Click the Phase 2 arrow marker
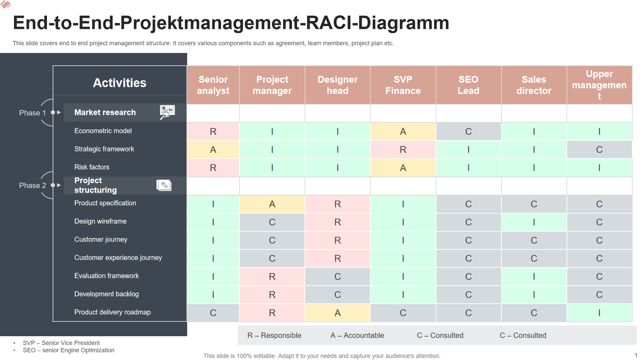This screenshot has width=644, height=362. pyautogui.click(x=59, y=185)
